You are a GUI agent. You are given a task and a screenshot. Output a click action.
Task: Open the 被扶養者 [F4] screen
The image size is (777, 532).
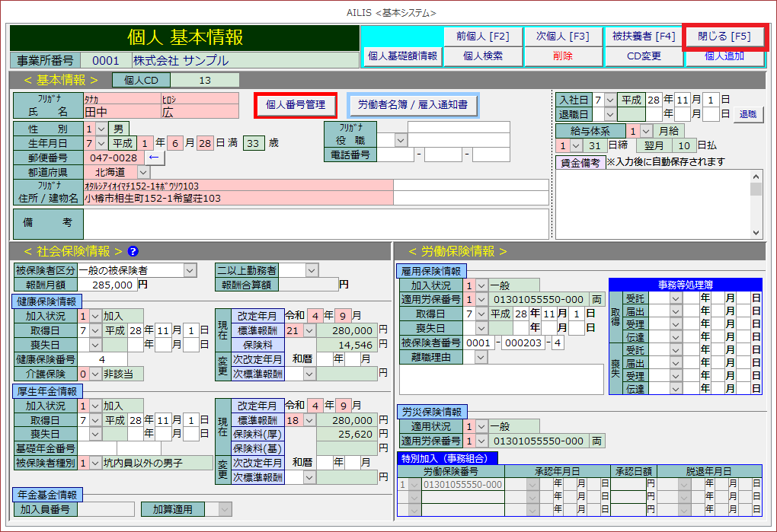click(644, 36)
